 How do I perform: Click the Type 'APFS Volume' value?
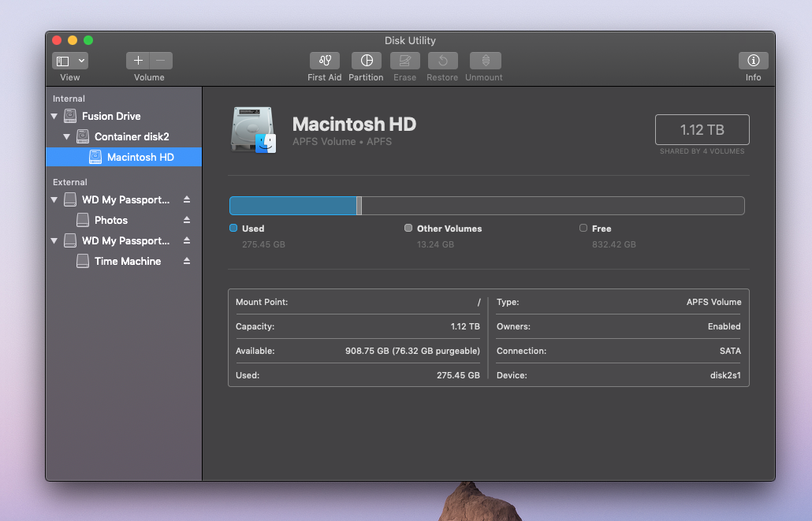pos(713,302)
